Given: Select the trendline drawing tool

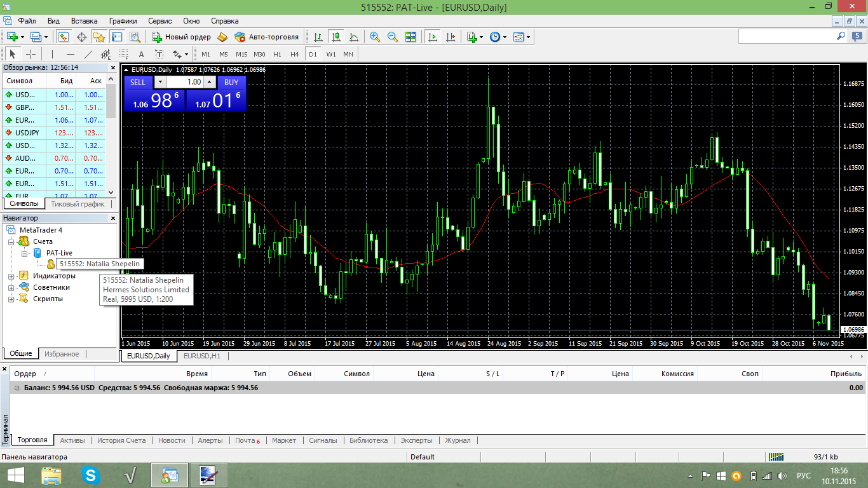Looking at the screenshot, I should pyautogui.click(x=88, y=54).
